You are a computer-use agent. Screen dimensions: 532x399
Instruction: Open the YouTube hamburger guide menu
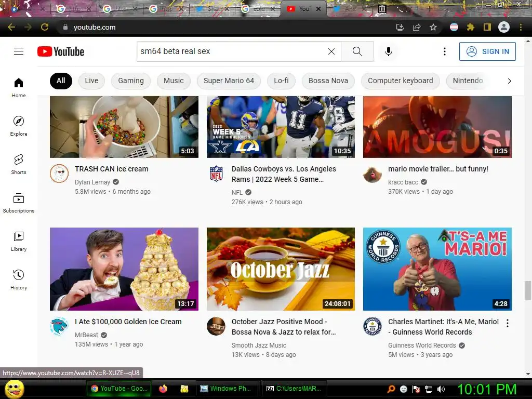click(x=19, y=51)
